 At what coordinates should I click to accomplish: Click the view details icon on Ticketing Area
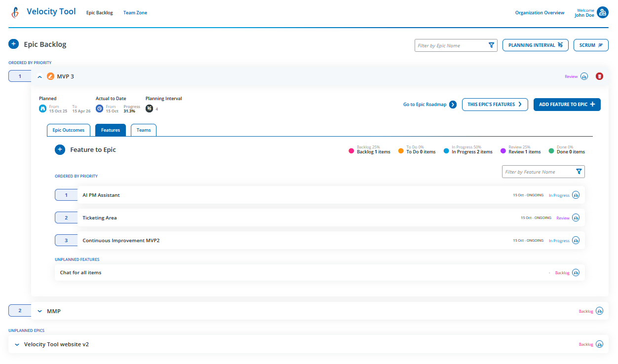coord(575,218)
